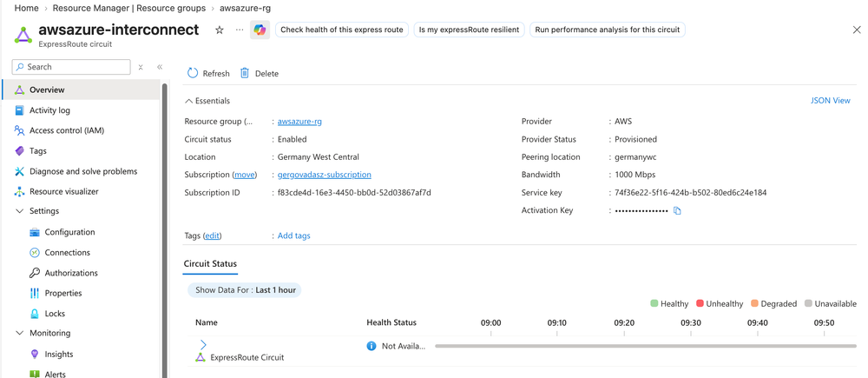
Task: Click the Activity log icon
Action: click(x=19, y=110)
